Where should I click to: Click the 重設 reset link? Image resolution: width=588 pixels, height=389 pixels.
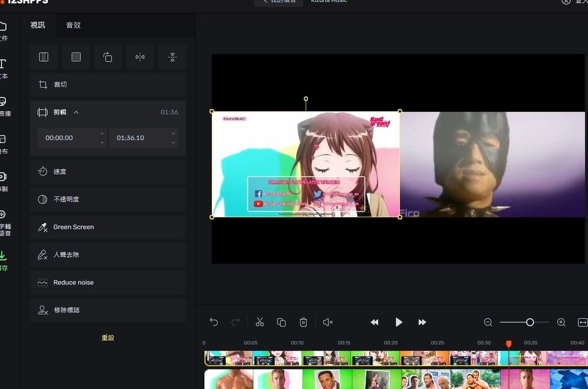click(108, 338)
